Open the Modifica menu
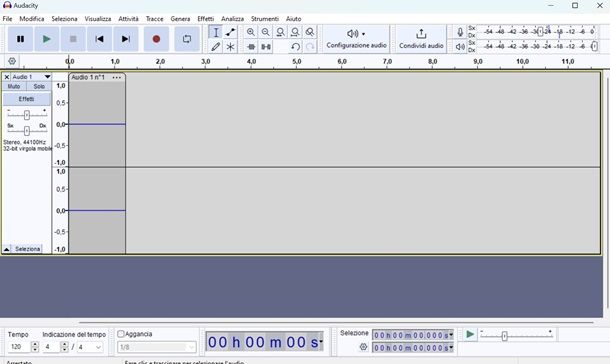This screenshot has width=610, height=364. tap(32, 19)
